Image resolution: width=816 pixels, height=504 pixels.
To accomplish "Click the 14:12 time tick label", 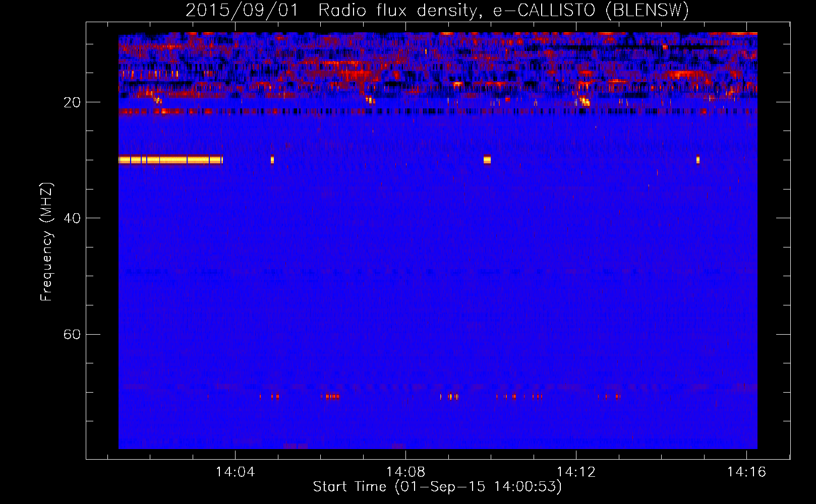I will [x=576, y=472].
